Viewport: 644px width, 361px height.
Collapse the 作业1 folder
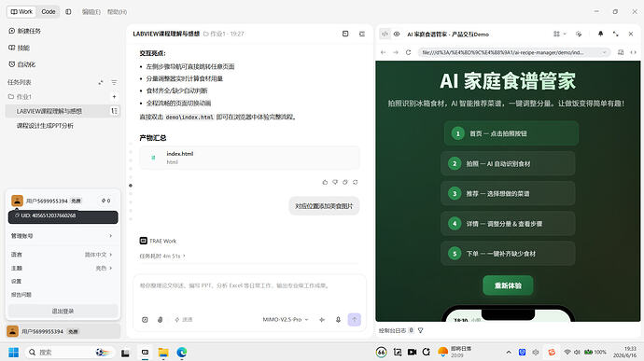coord(20,97)
